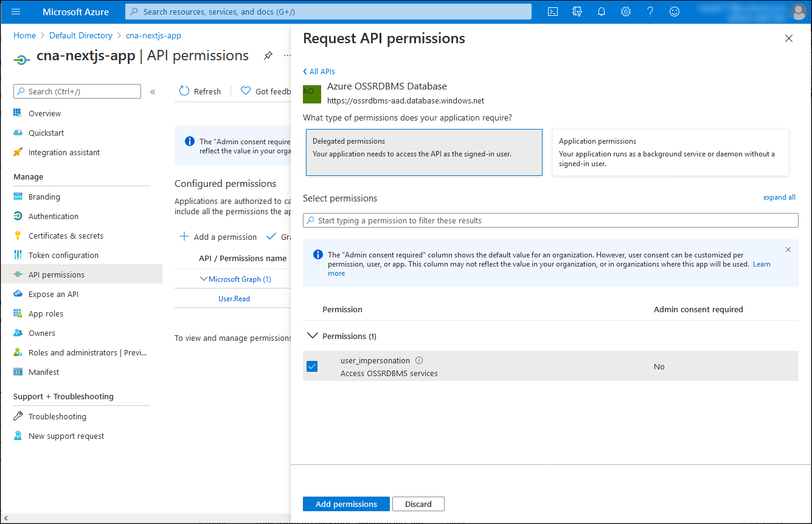Click the Owners icon
The image size is (812, 524).
[18, 333]
